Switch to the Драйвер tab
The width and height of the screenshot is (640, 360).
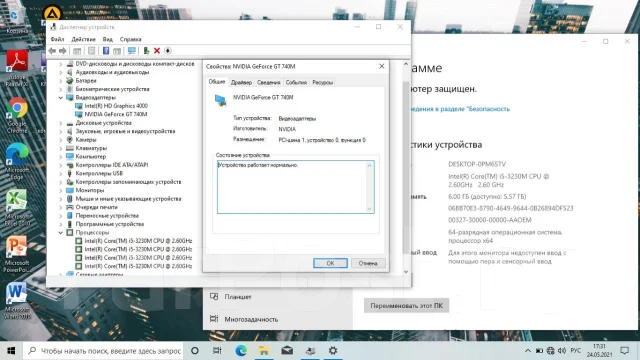click(241, 82)
